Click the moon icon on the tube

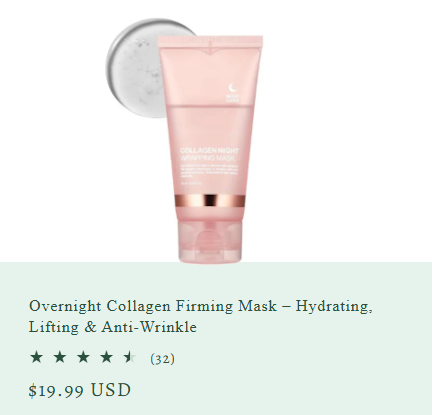click(233, 88)
